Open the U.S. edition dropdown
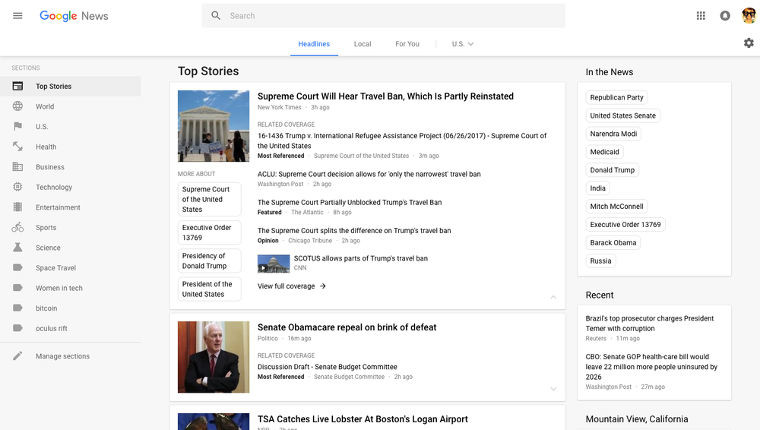The image size is (760, 430). point(462,44)
